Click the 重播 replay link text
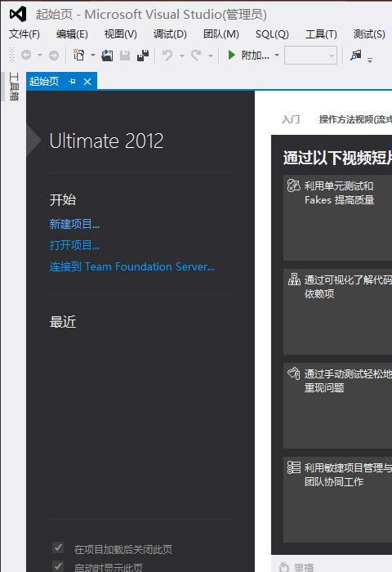The height and width of the screenshot is (572, 392). click(x=304, y=567)
